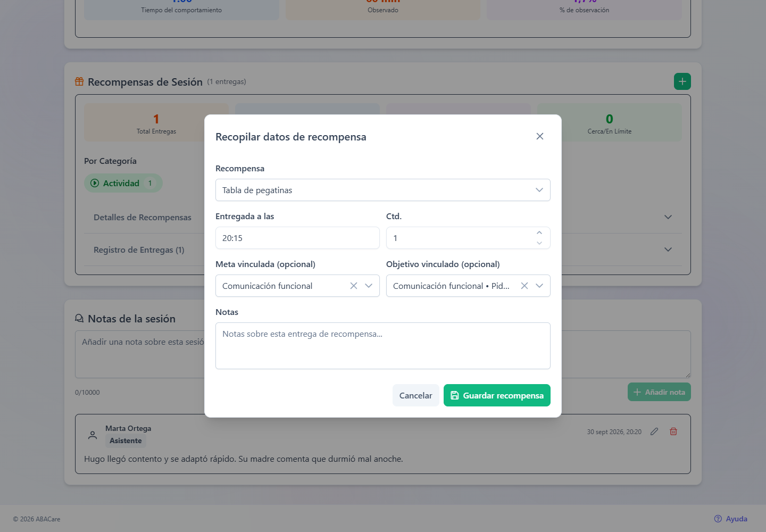Click the (1 entregas) count text
The height and width of the screenshot is (532, 766).
(227, 81)
